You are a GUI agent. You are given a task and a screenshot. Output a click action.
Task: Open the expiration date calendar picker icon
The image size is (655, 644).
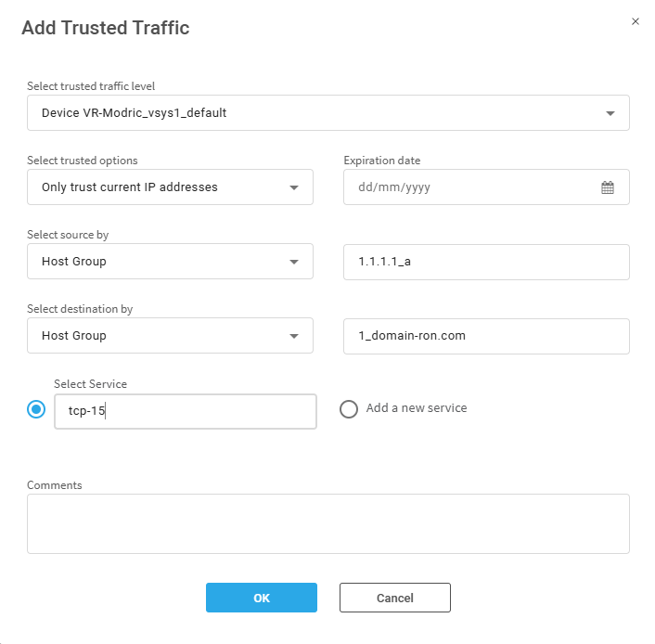tap(608, 187)
